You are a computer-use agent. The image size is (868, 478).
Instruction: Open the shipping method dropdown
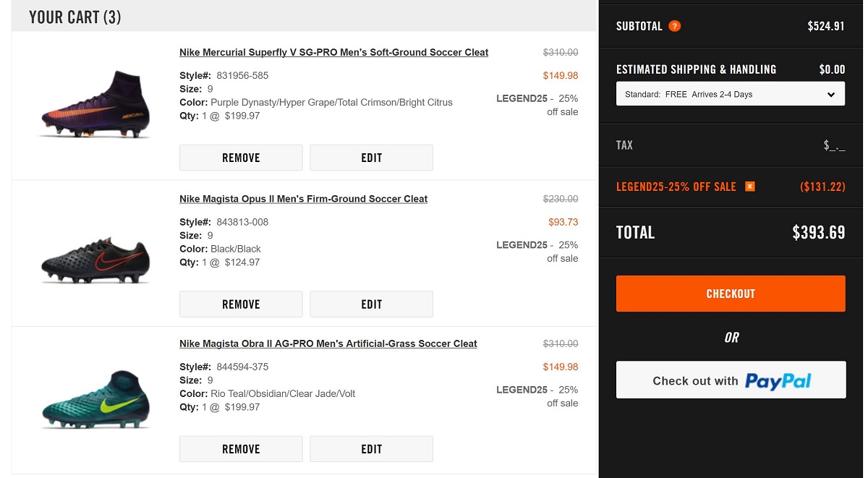click(730, 94)
